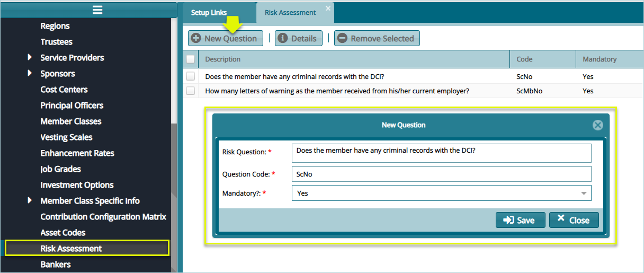This screenshot has height=273, width=644.
Task: Tick checkbox for criminal records question row
Action: (x=190, y=76)
